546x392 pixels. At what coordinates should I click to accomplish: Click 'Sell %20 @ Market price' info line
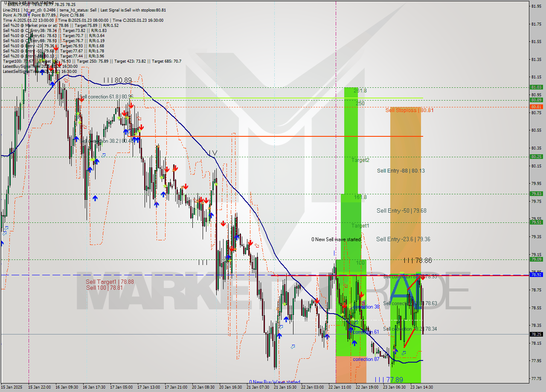click(x=61, y=26)
